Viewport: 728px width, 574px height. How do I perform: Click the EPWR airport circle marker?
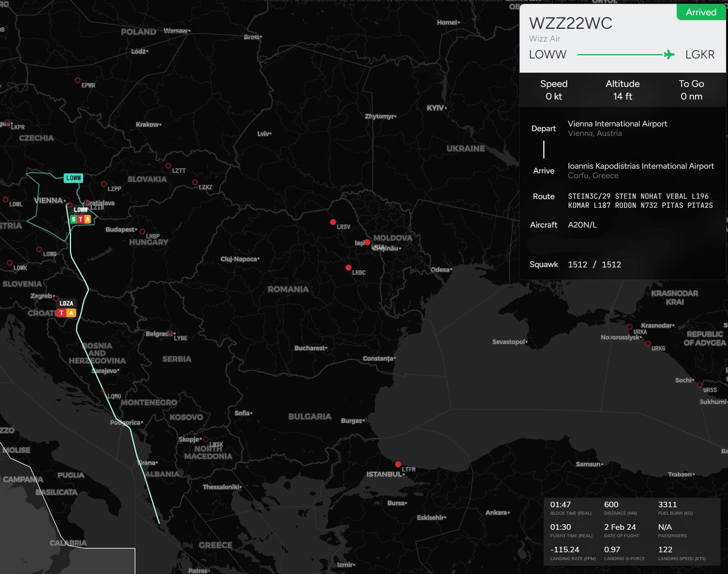78,81
